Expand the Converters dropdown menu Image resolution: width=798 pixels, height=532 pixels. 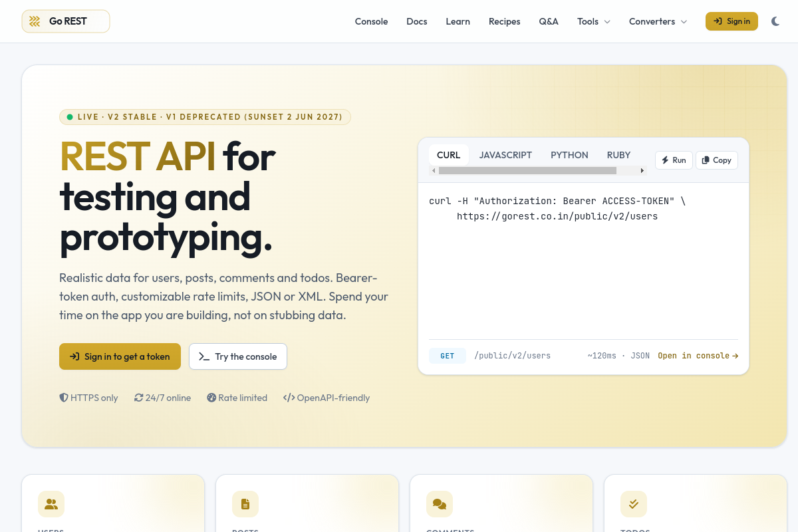click(x=658, y=21)
